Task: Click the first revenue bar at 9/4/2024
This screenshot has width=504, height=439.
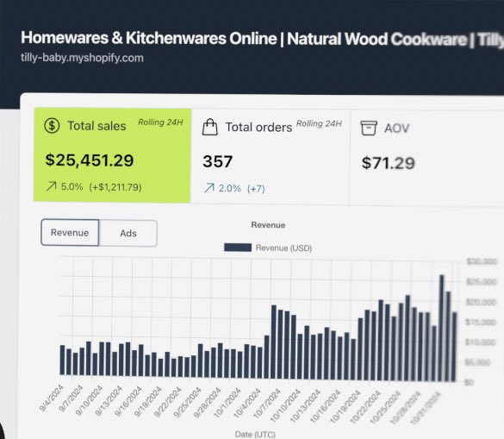Action: tap(62, 361)
